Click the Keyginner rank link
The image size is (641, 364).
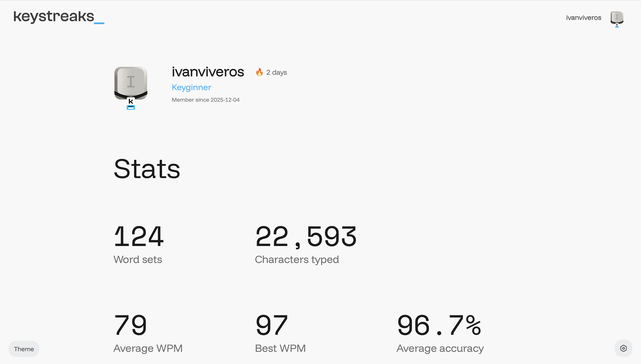[x=191, y=87]
